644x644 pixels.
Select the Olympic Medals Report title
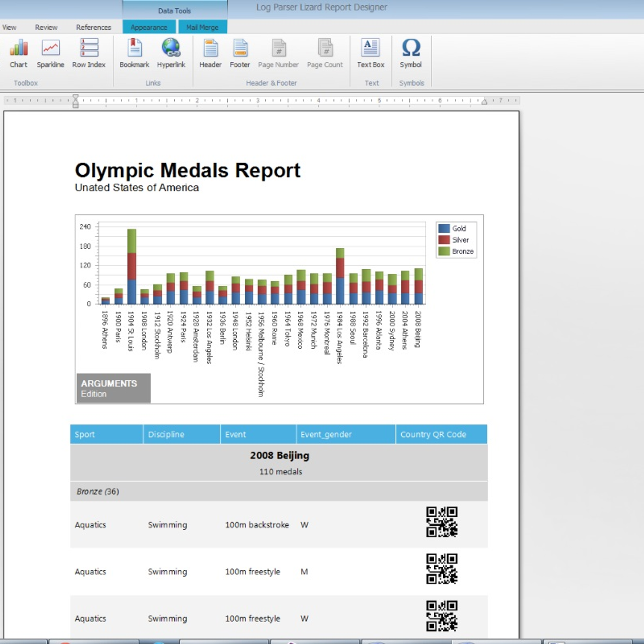pos(188,171)
